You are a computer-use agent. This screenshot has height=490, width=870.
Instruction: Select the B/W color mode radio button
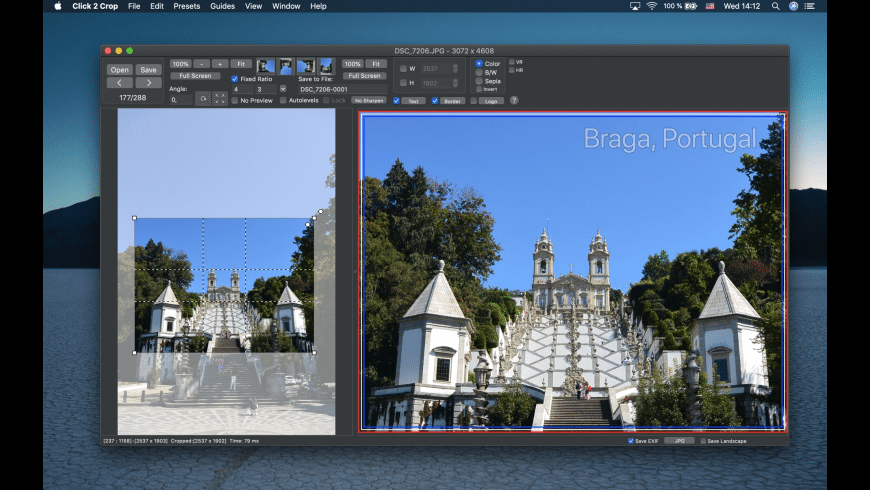(x=479, y=72)
